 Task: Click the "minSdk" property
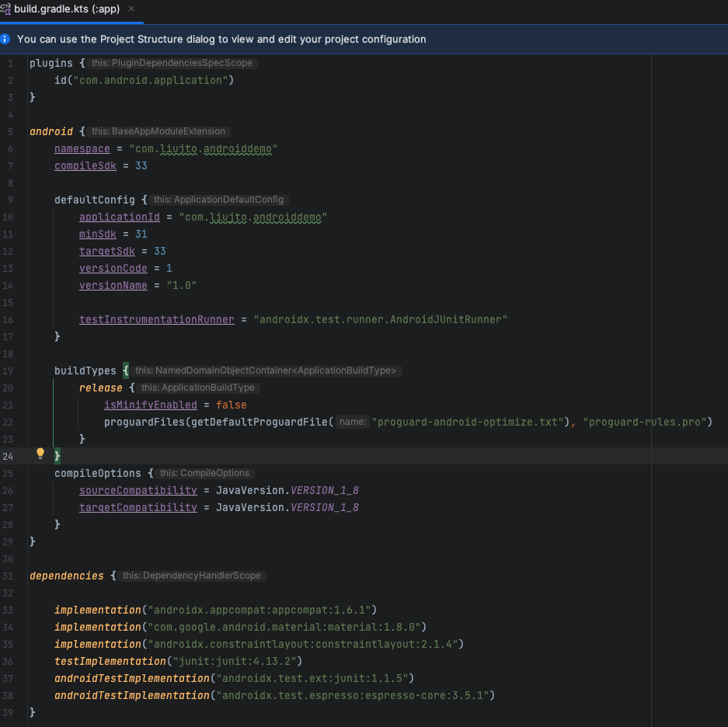click(97, 234)
